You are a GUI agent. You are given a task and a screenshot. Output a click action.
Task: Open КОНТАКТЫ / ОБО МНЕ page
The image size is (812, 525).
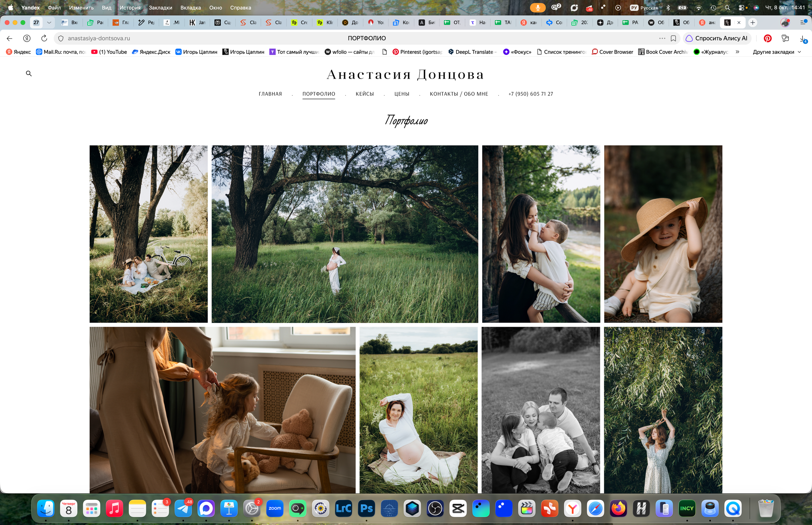459,94
